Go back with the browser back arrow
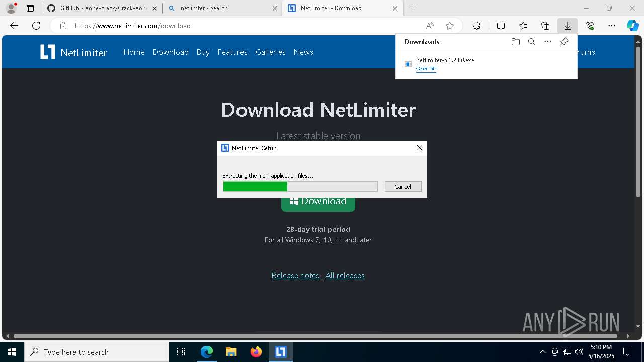The width and height of the screenshot is (644, 362). coord(14,26)
